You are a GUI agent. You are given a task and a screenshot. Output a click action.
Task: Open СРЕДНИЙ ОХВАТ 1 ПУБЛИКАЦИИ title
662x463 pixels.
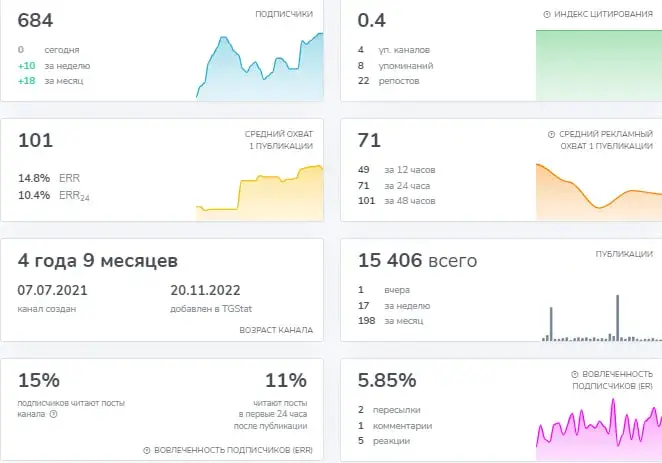[279, 140]
